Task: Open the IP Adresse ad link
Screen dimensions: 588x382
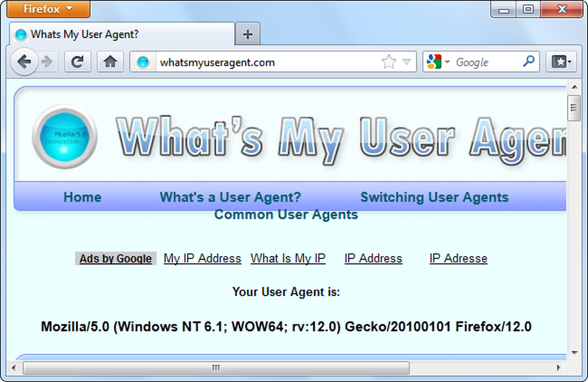Action: pyautogui.click(x=458, y=258)
